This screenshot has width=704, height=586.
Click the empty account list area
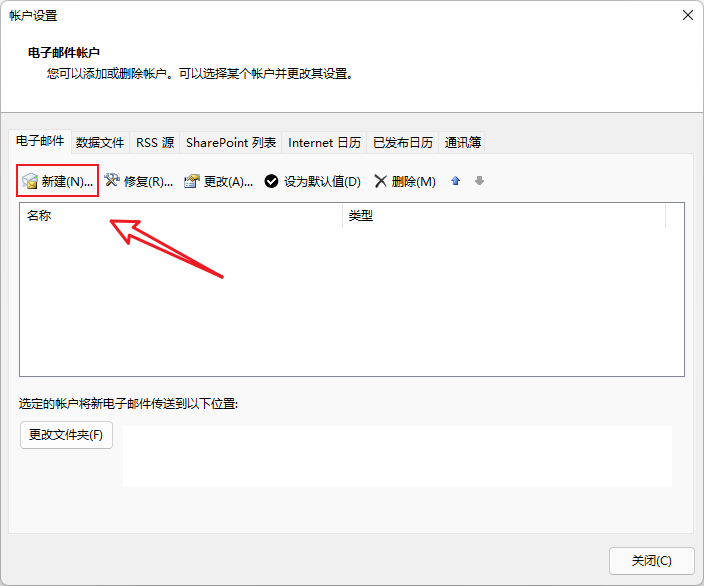(x=351, y=300)
